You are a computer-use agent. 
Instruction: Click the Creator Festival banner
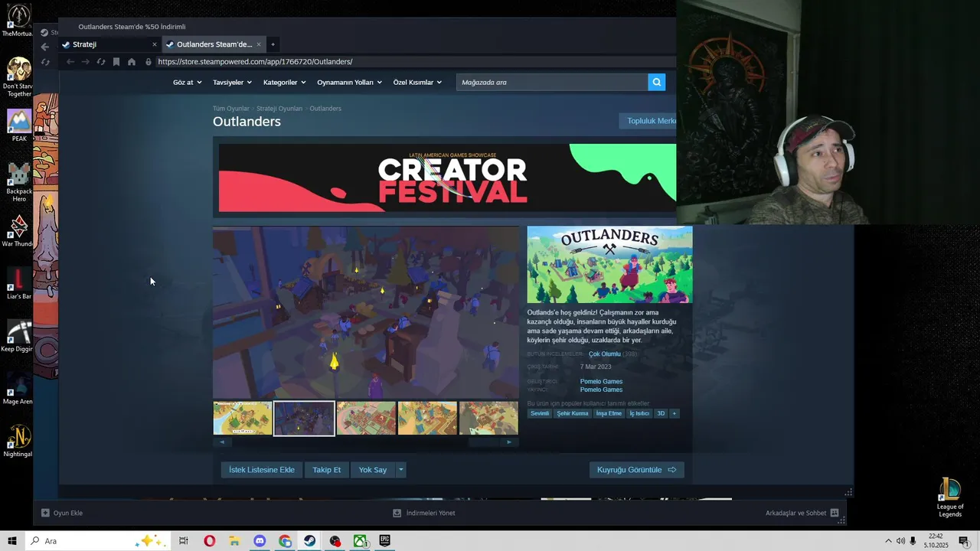[x=447, y=178]
